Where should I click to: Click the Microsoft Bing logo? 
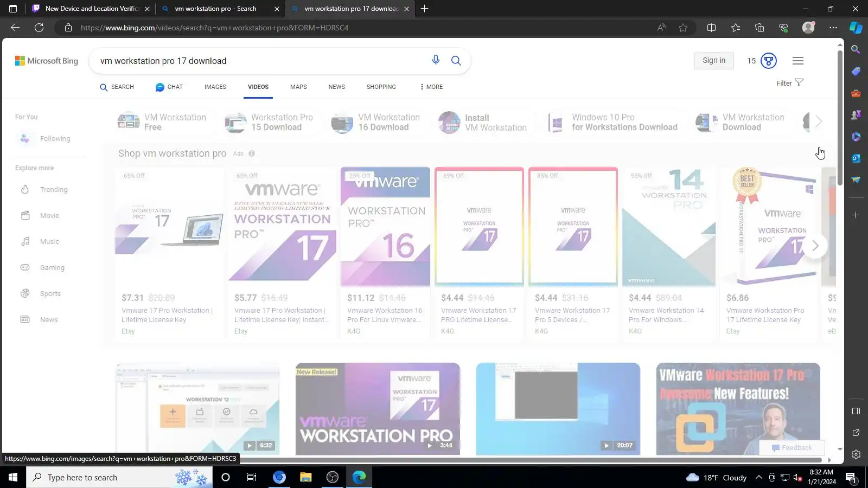[47, 61]
